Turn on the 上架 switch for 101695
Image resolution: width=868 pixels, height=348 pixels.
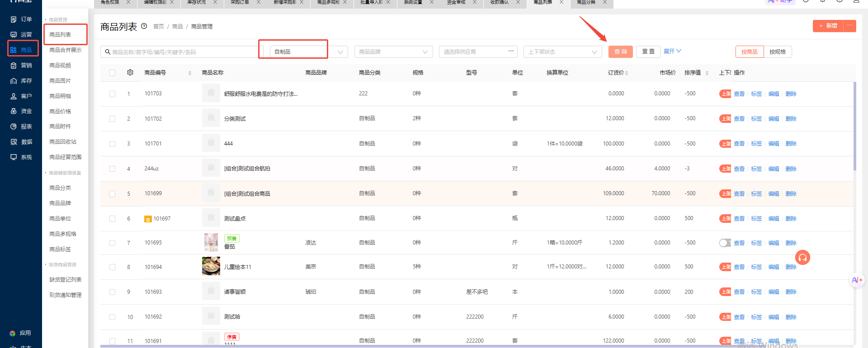(x=725, y=243)
